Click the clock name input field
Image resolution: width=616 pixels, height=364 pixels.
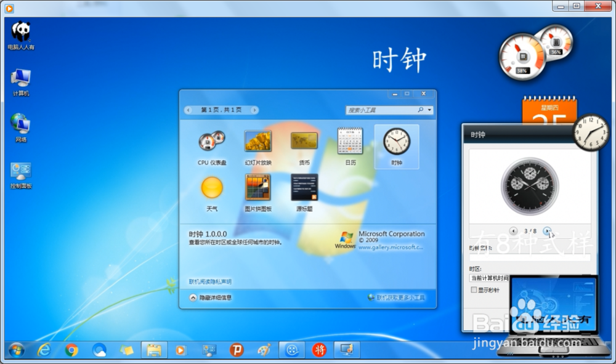click(x=530, y=257)
